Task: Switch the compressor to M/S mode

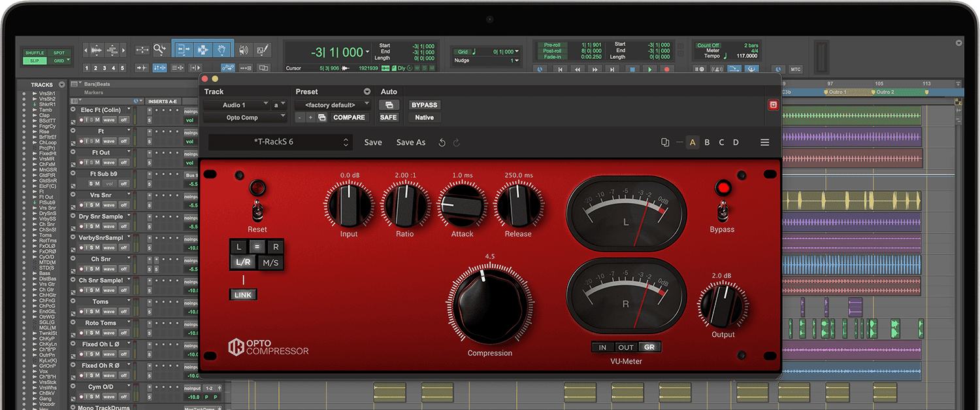Action: coord(270,261)
